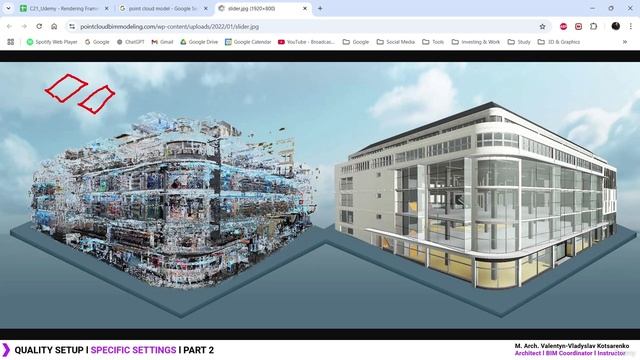Open the apps grid in bookmarks bar
The width and height of the screenshot is (640, 360).
(x=11, y=42)
